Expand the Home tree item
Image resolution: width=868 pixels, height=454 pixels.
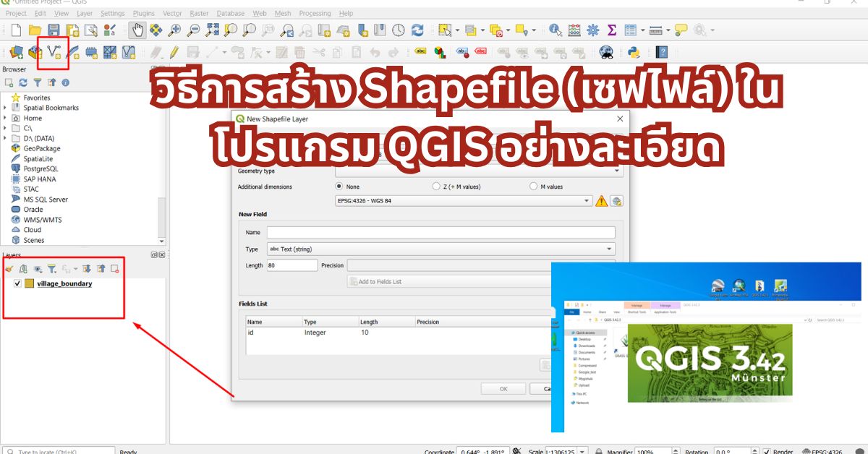pyautogui.click(x=5, y=118)
